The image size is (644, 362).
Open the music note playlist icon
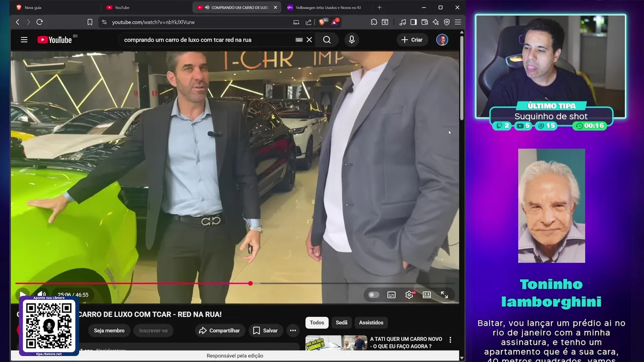pyautogui.click(x=403, y=22)
